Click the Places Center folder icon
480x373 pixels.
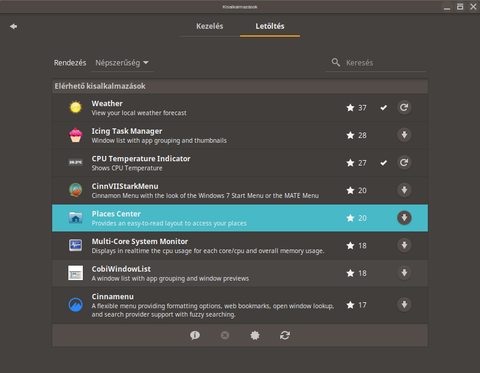coord(76,218)
